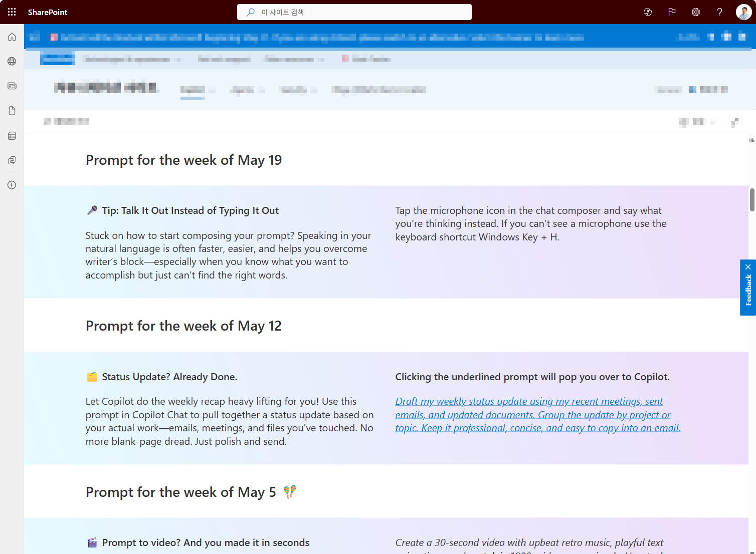Viewport: 756px width, 554px height.
Task: Click 'Clicking the underlined prompt will pop you over' text
Action: pos(532,377)
